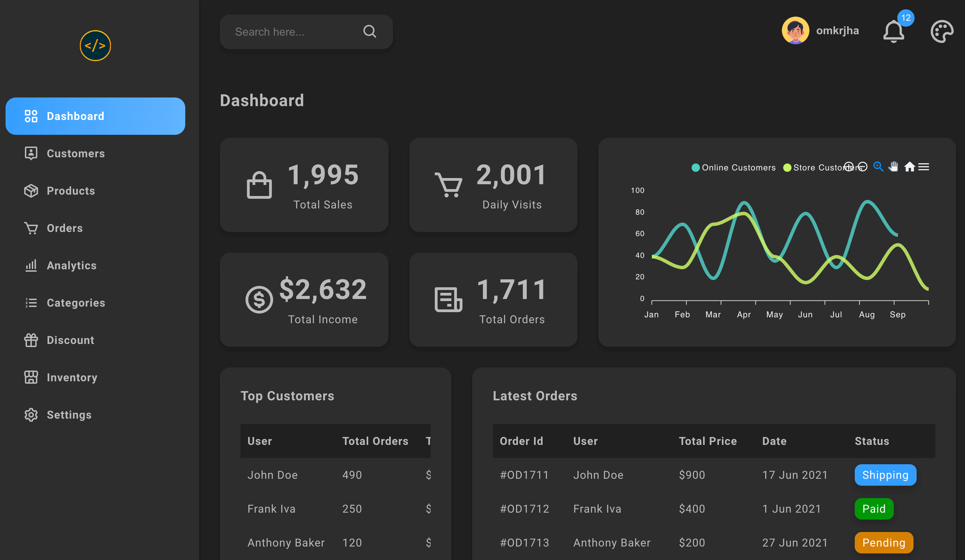Screen dimensions: 965x560
Task: Click the Inventory store icon
Action: [x=31, y=377]
